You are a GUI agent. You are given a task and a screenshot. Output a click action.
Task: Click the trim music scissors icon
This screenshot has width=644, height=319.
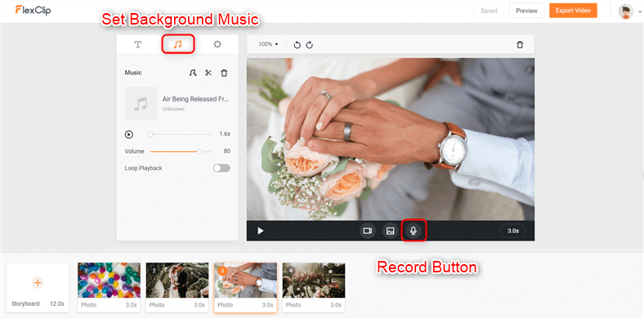click(208, 73)
